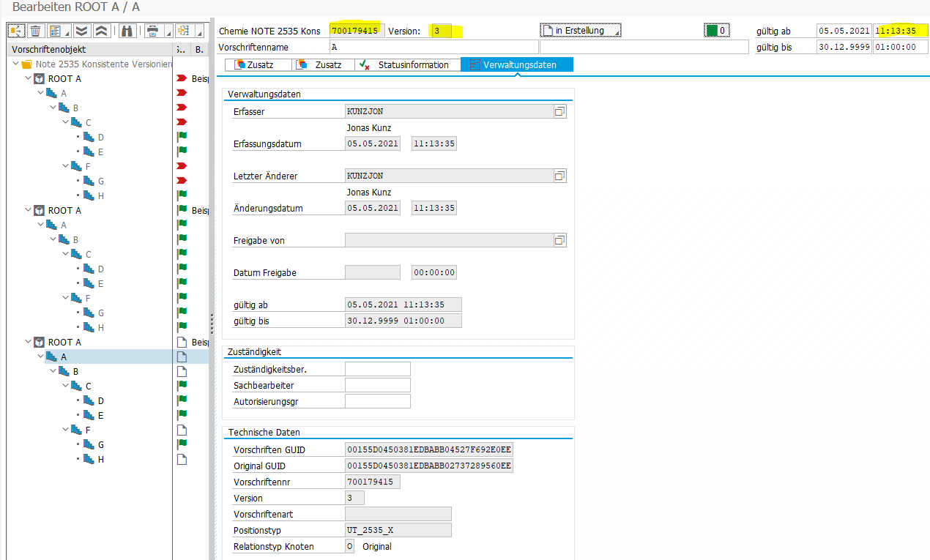Viewport: 930px width, 560px height.
Task: Open the value help icon beside Erfasser
Action: tap(559, 111)
